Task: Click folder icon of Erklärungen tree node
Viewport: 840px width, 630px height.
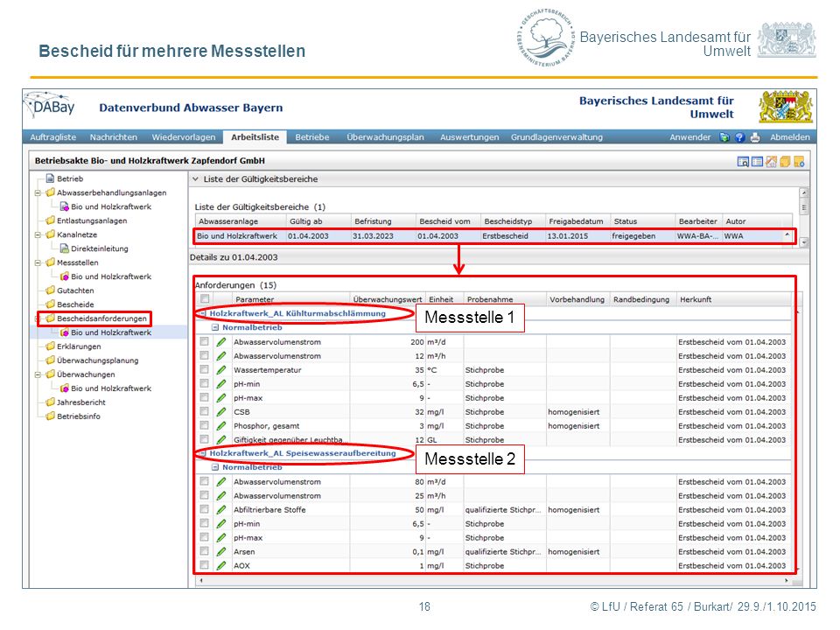Action: coord(51,346)
